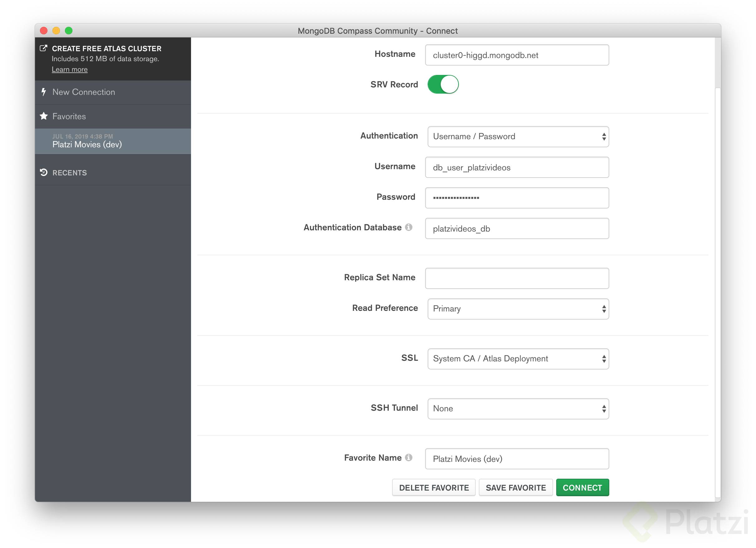Click the green macOS zoom window button
756x548 pixels.
point(69,31)
